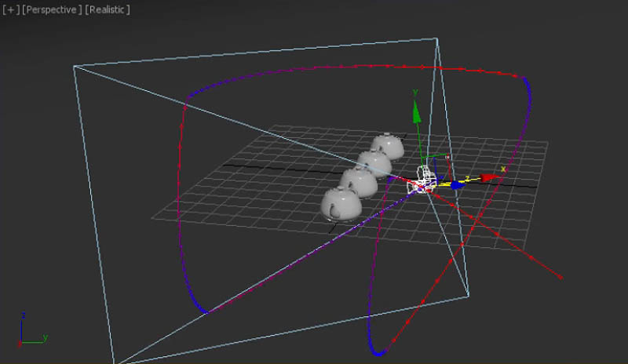Open the Perspective viewport label menu
The height and width of the screenshot is (364, 628).
(52, 9)
